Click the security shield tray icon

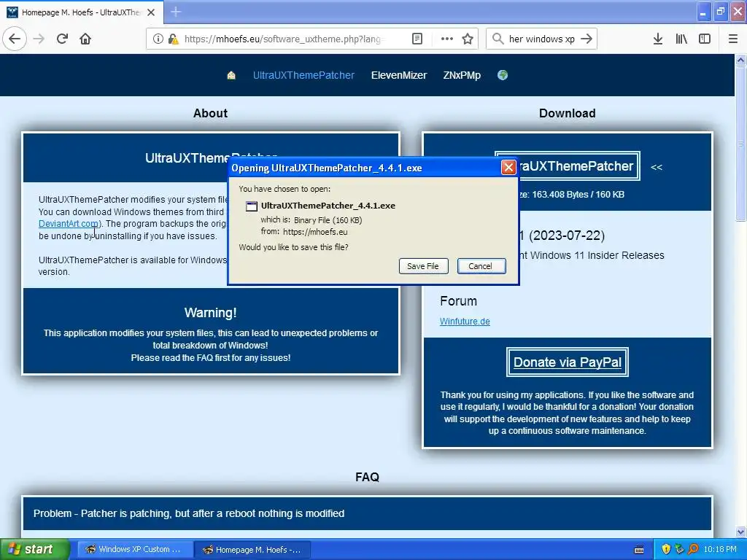pos(666,550)
